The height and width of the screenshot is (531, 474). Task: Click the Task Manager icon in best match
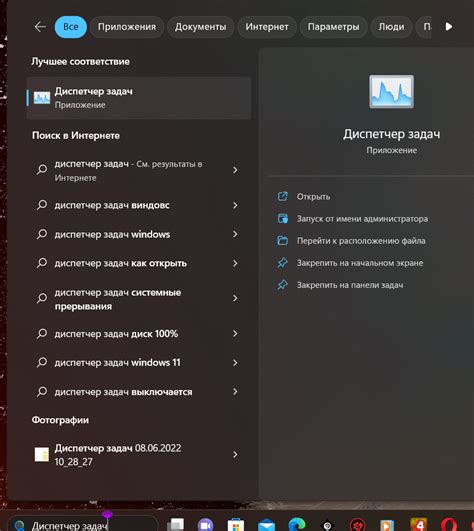click(42, 98)
